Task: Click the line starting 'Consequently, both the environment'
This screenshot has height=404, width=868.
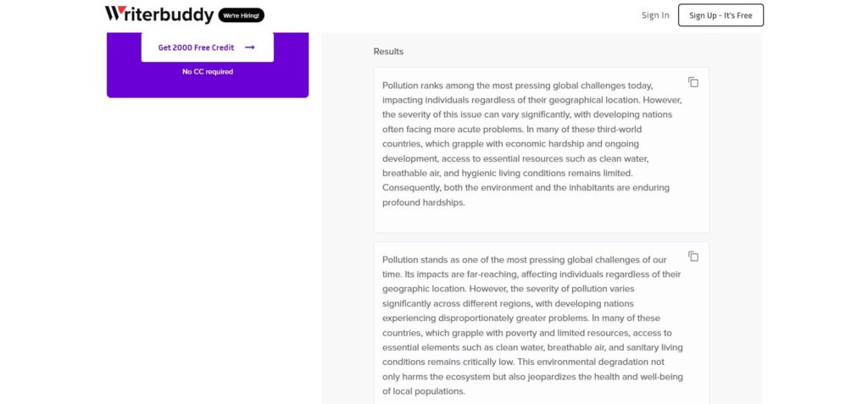Action: pos(526,188)
